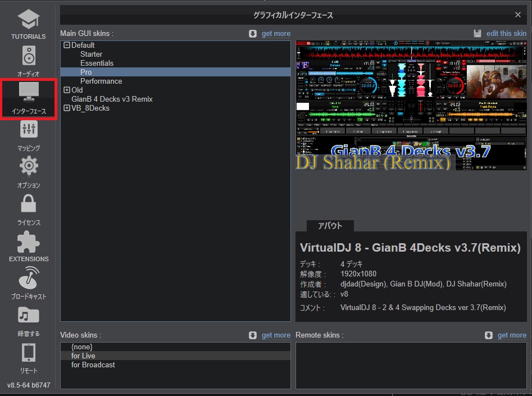Click the 4 デッキ decks value
The image size is (532, 396).
[352, 264]
